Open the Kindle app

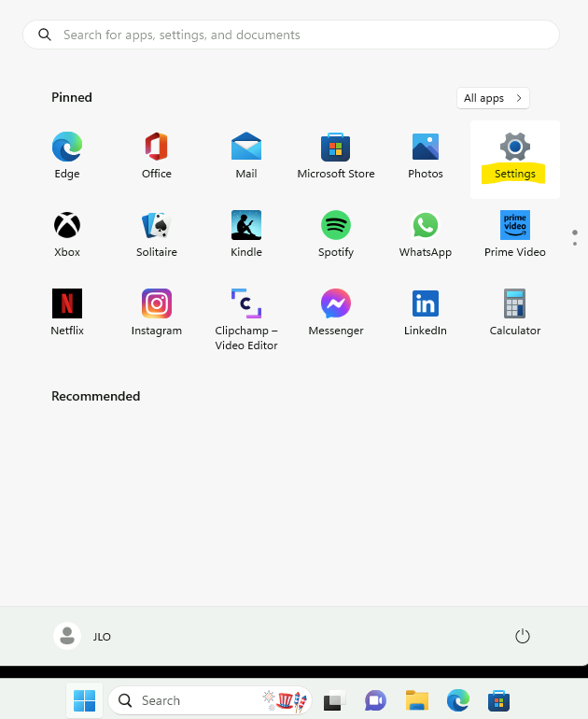(x=246, y=235)
